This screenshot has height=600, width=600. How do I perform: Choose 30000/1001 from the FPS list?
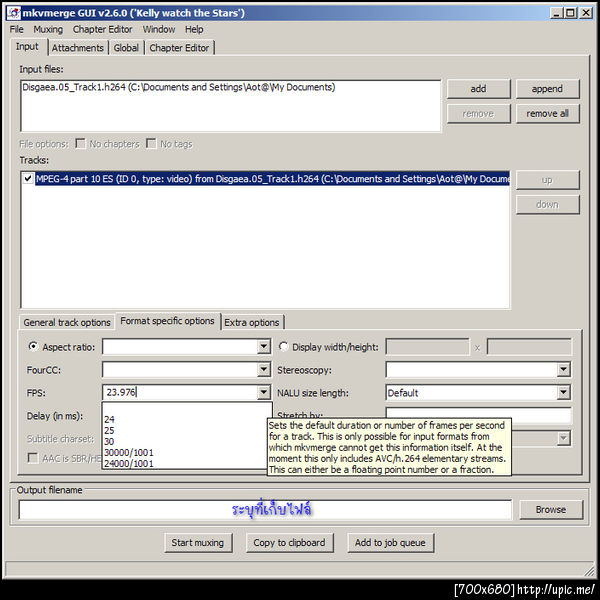(x=186, y=453)
